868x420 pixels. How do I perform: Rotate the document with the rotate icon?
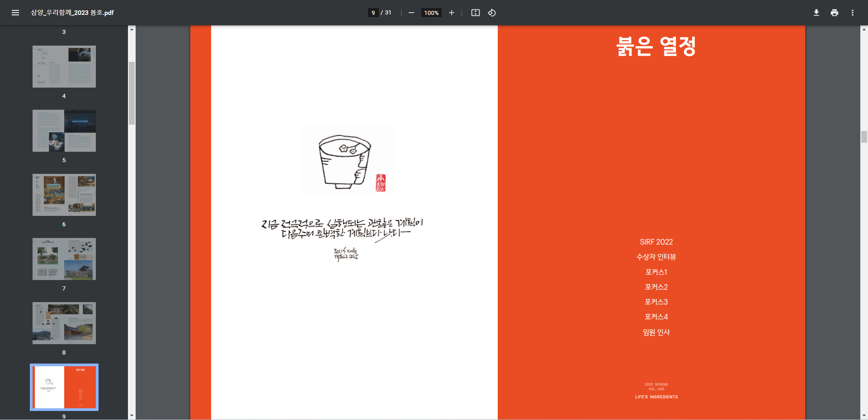pyautogui.click(x=492, y=13)
